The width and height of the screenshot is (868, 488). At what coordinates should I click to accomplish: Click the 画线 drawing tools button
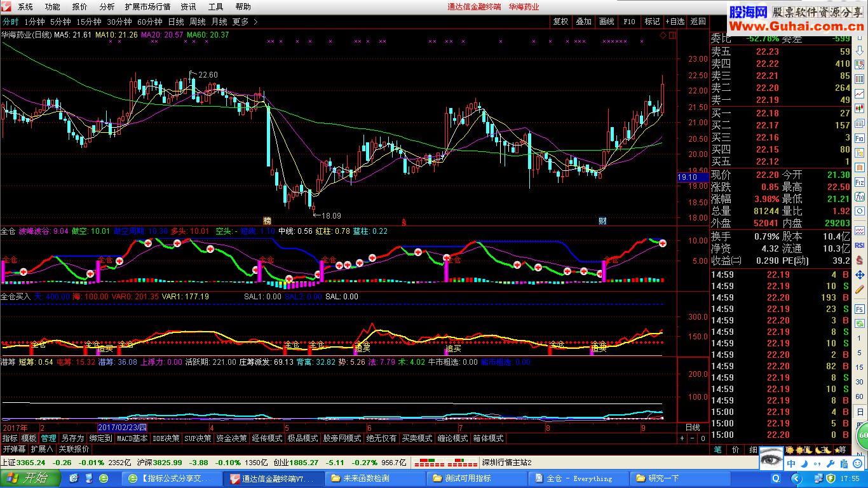(606, 22)
